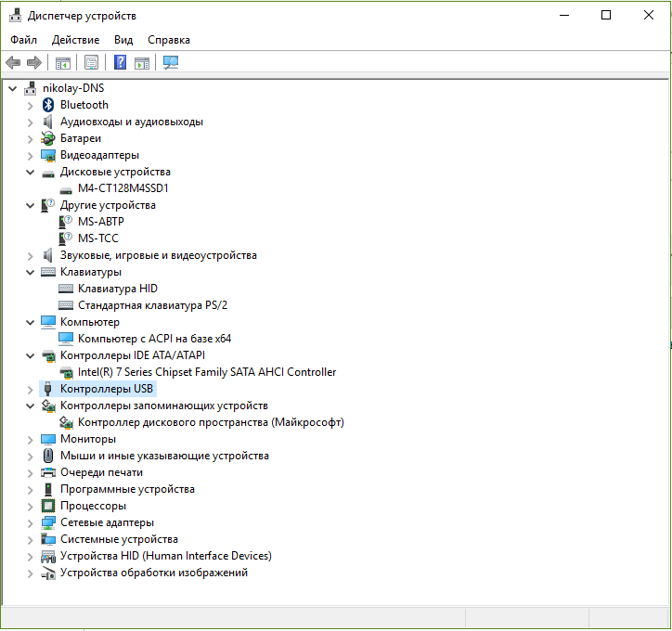The image size is (672, 631).
Task: Select the Контроллеры IDE ATA/ATAPI label
Action: click(133, 355)
